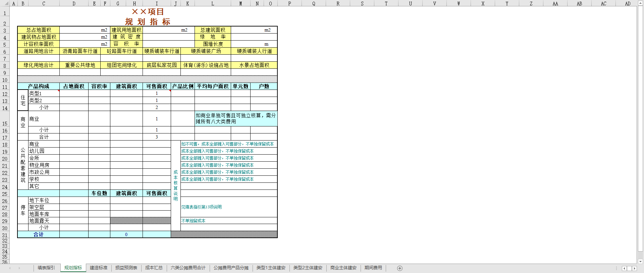Select the 类型2主体建安 sheet tab

(308, 268)
